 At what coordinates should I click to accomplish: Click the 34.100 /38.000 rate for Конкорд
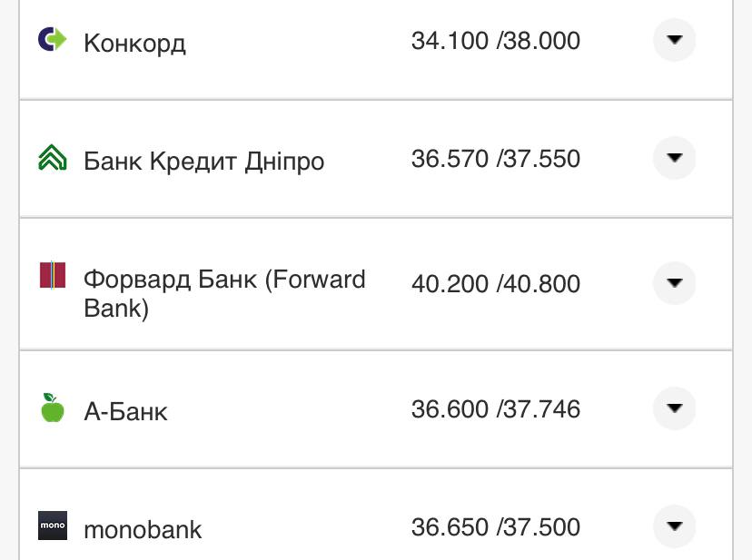click(x=496, y=40)
